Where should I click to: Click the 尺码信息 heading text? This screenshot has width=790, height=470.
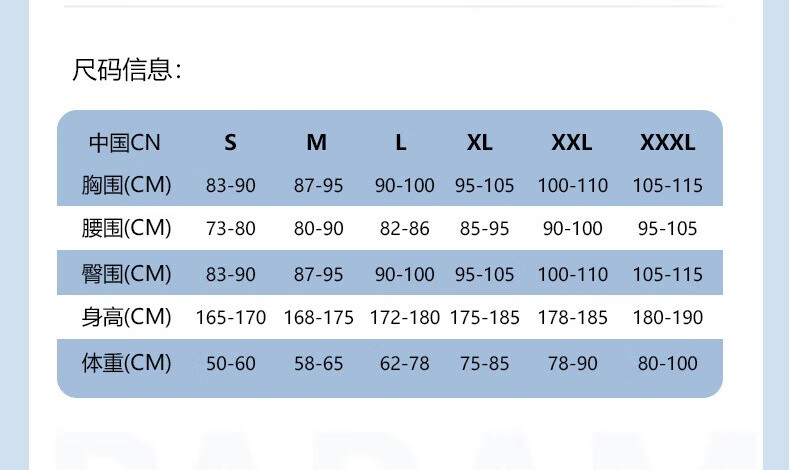[x=127, y=70]
